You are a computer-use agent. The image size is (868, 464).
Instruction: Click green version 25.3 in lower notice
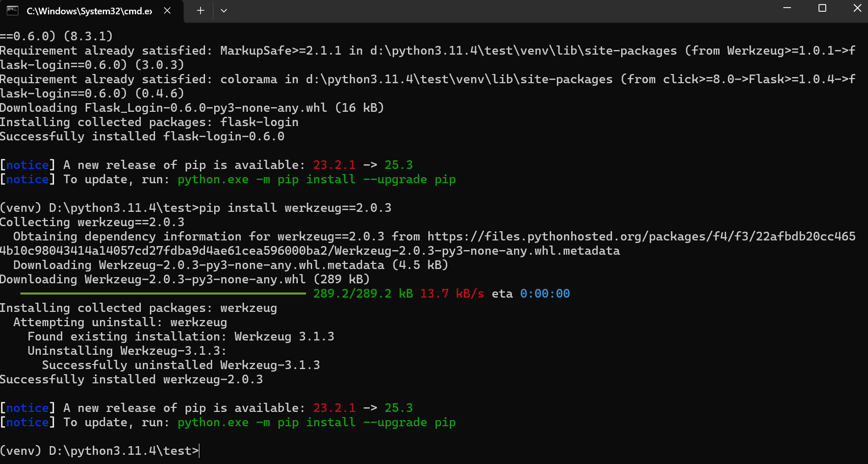(398, 408)
